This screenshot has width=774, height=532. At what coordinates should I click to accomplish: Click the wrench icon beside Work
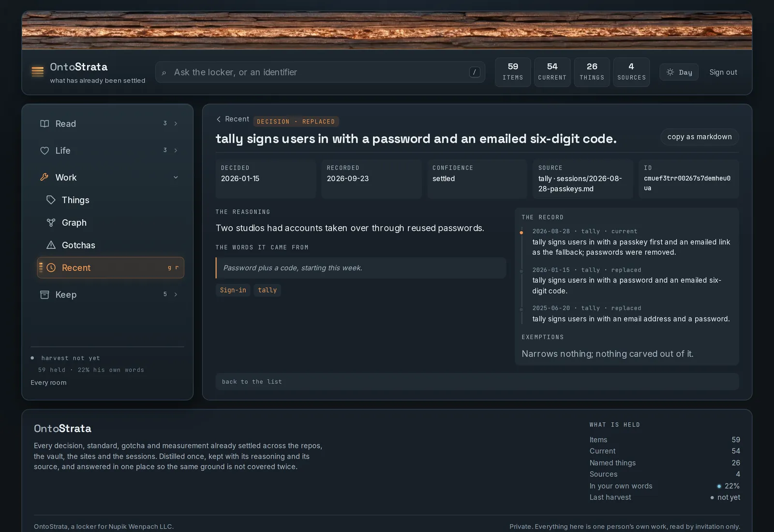click(45, 177)
